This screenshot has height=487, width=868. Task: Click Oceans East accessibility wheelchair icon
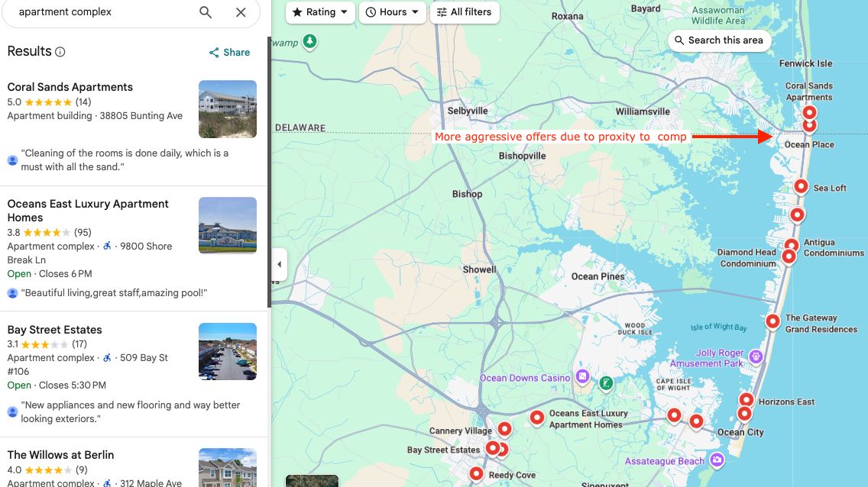[108, 246]
